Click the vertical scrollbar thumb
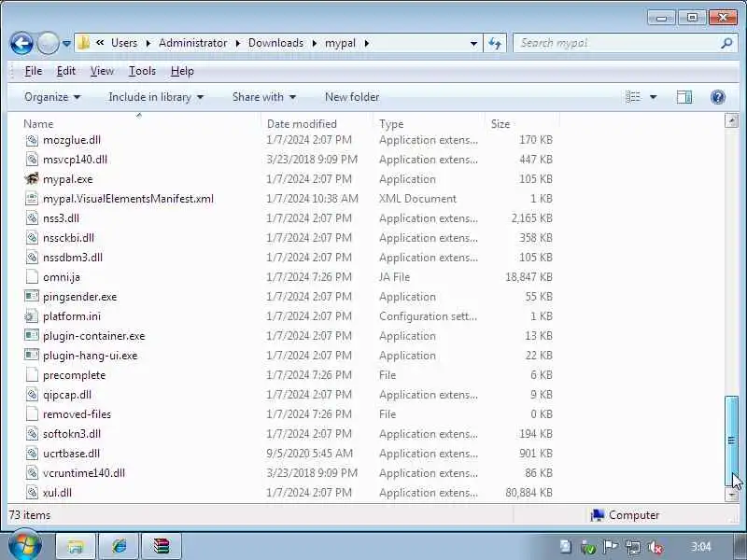The height and width of the screenshot is (560, 747). tap(731, 441)
